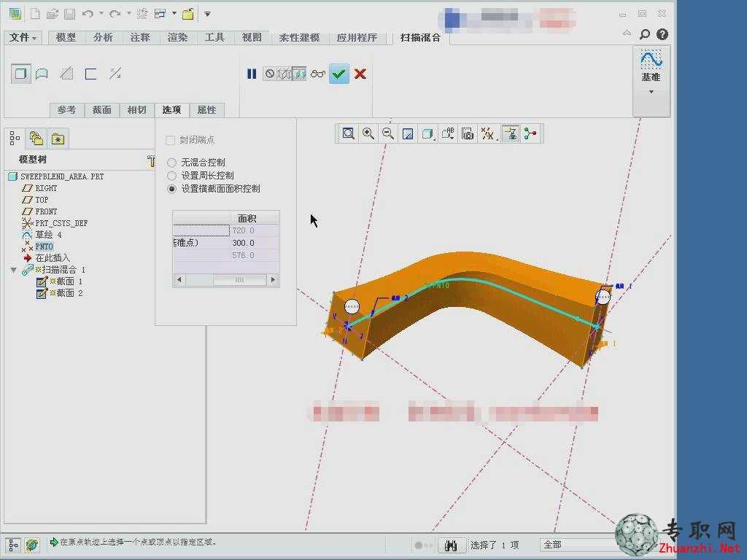
Task: Open the Named Views dropdown icon
Action: (x=448, y=134)
